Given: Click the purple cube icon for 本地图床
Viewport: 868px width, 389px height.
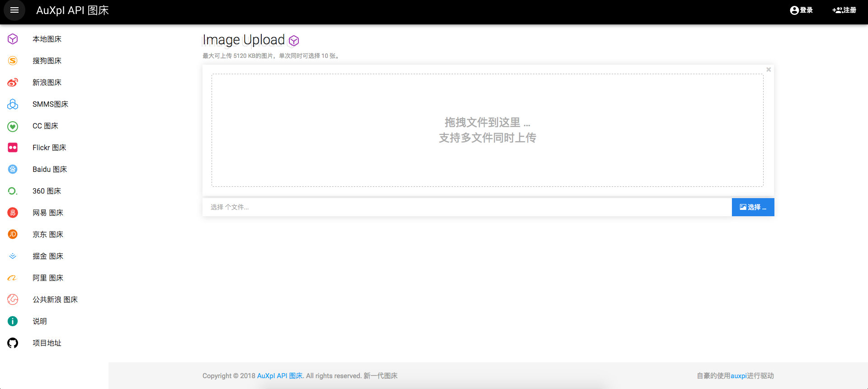Looking at the screenshot, I should [x=13, y=39].
